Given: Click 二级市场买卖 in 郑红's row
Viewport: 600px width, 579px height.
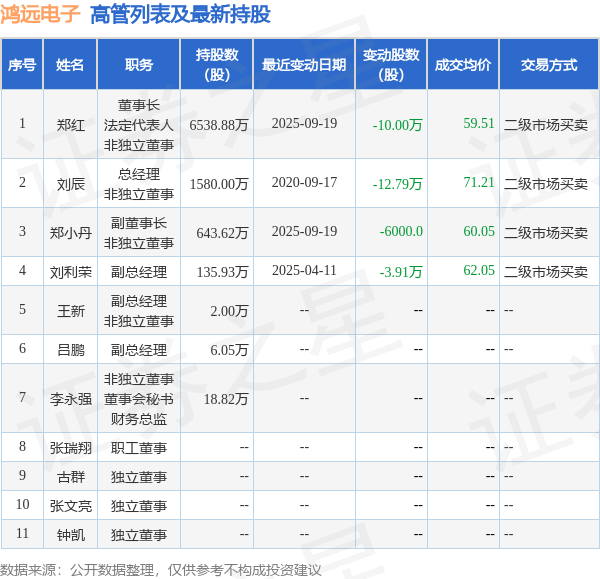Looking at the screenshot, I should (x=546, y=125).
